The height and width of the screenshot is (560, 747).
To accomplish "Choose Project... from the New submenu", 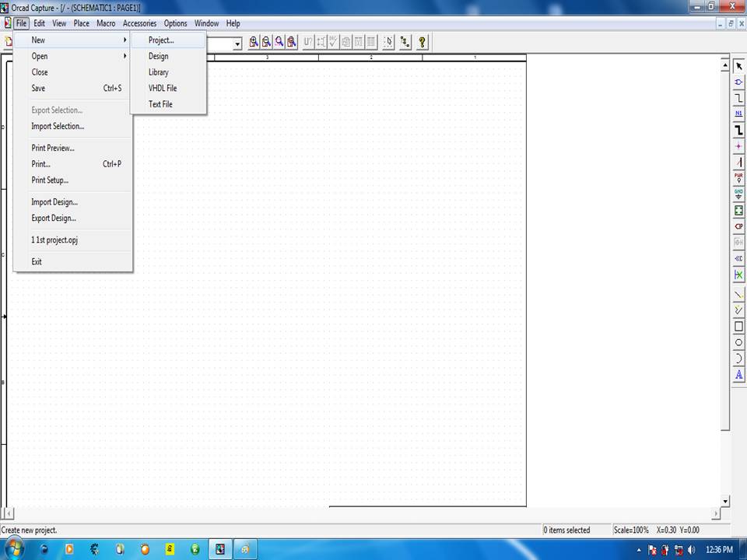I will (x=168, y=40).
